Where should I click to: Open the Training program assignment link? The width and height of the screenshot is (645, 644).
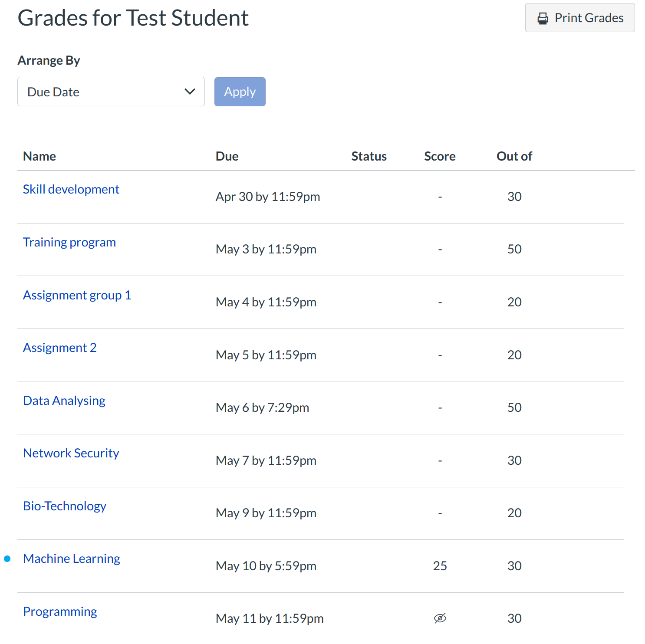pos(69,242)
